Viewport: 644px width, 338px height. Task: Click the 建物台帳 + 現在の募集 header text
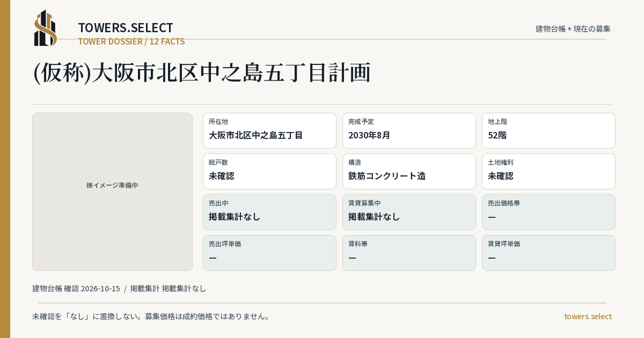pos(573,28)
